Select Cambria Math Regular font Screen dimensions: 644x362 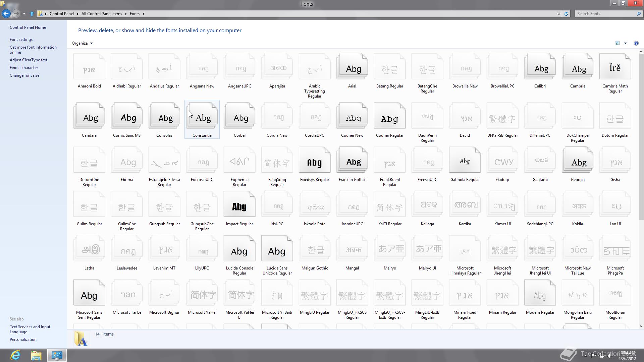[615, 66]
